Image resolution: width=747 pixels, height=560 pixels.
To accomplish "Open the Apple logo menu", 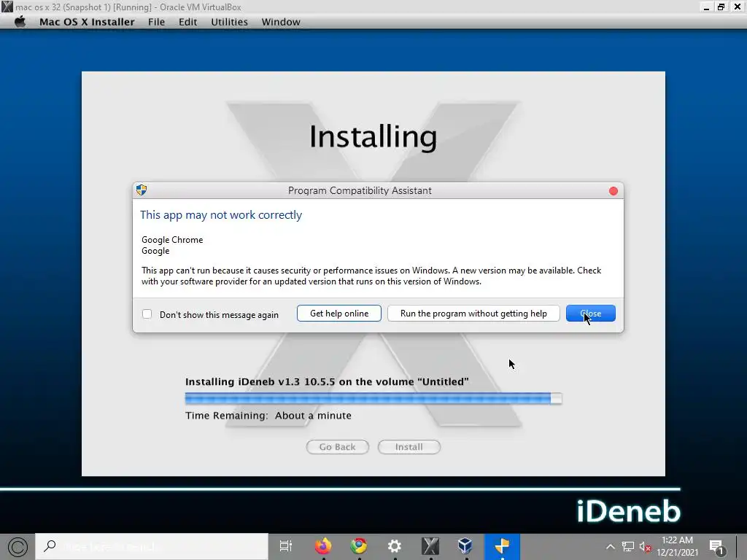I will point(20,22).
